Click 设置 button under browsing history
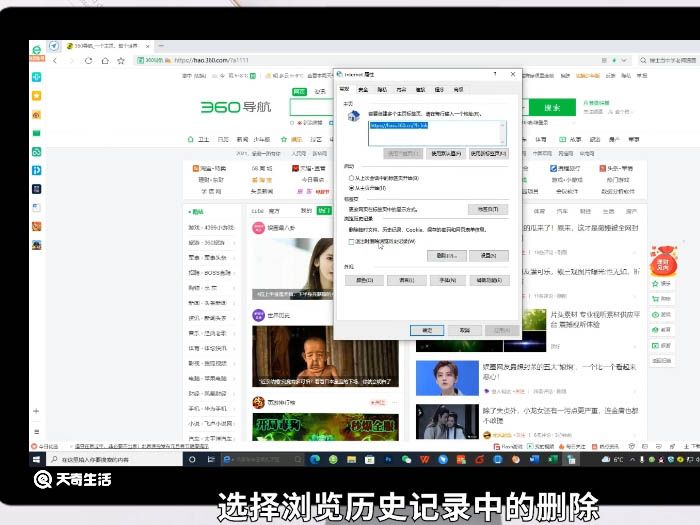 (x=488, y=256)
